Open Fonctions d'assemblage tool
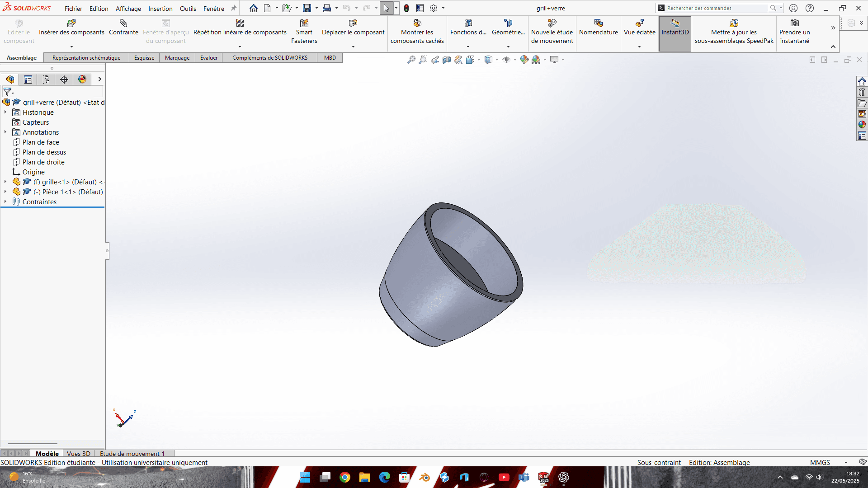Viewport: 868px width, 488px height. pos(468,28)
